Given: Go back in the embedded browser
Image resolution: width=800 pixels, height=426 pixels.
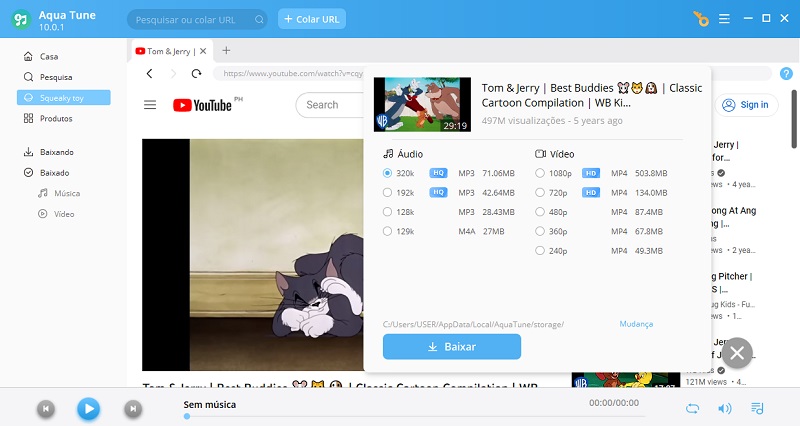Looking at the screenshot, I should [149, 73].
